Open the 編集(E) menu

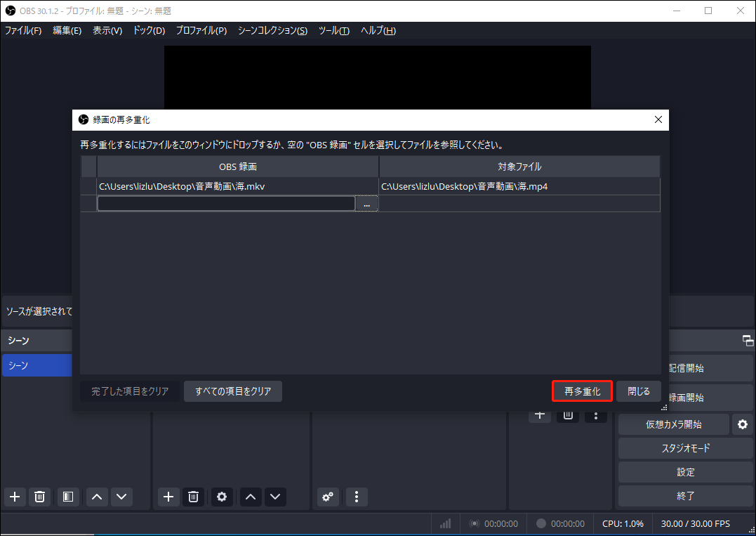click(67, 30)
